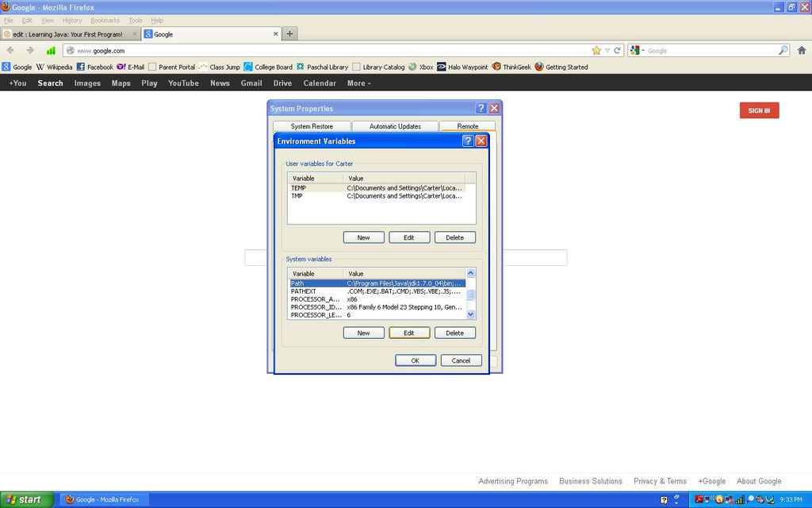Bookmark page with the star icon
812x508 pixels.
[x=596, y=50]
